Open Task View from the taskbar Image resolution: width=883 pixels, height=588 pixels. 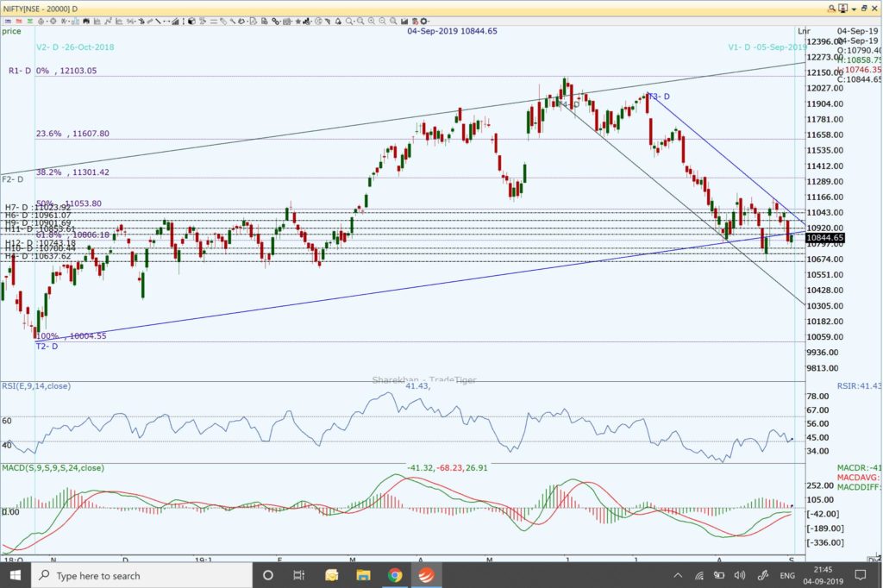click(298, 575)
